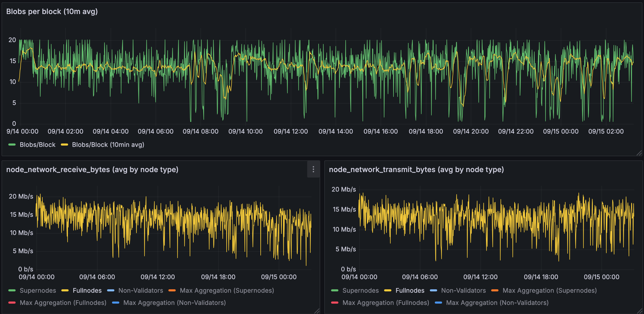The width and height of the screenshot is (644, 314).
Task: Hide the Blobs/Block series
Action: coord(38,145)
